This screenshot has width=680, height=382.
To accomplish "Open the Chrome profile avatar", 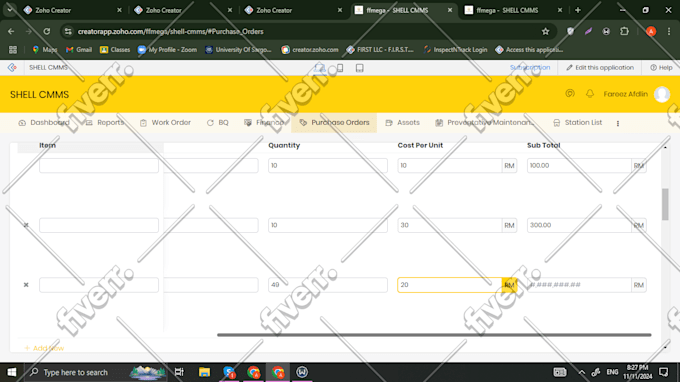I will point(651,31).
